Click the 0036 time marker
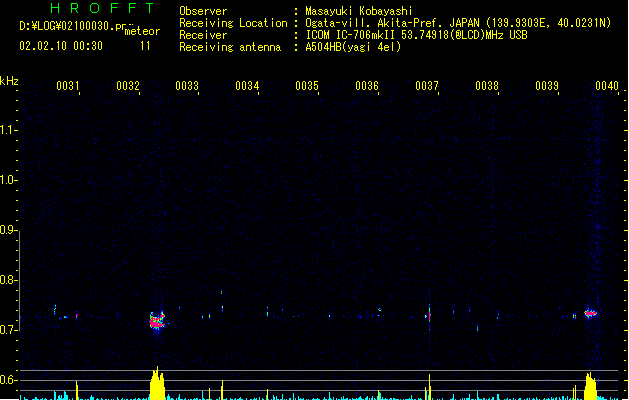The height and width of the screenshot is (400, 629). (367, 86)
